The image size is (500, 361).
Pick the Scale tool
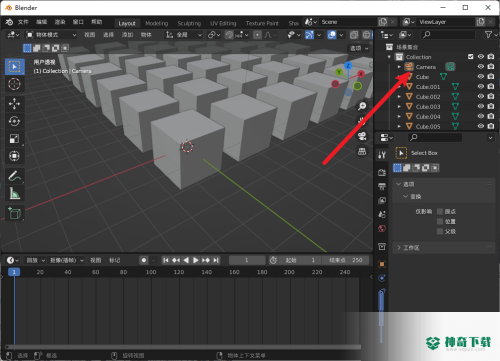(x=14, y=139)
